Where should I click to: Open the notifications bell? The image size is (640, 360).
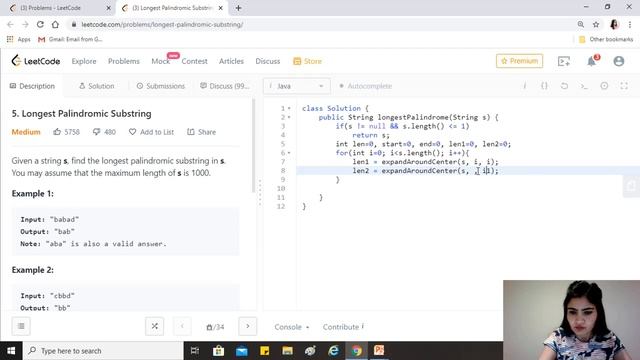(x=591, y=61)
